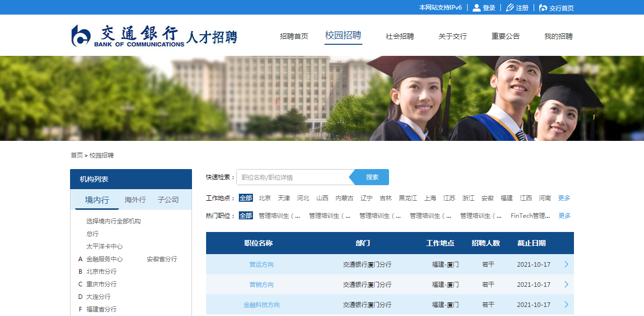Click the login user icon
The image size is (644, 316).
click(476, 8)
